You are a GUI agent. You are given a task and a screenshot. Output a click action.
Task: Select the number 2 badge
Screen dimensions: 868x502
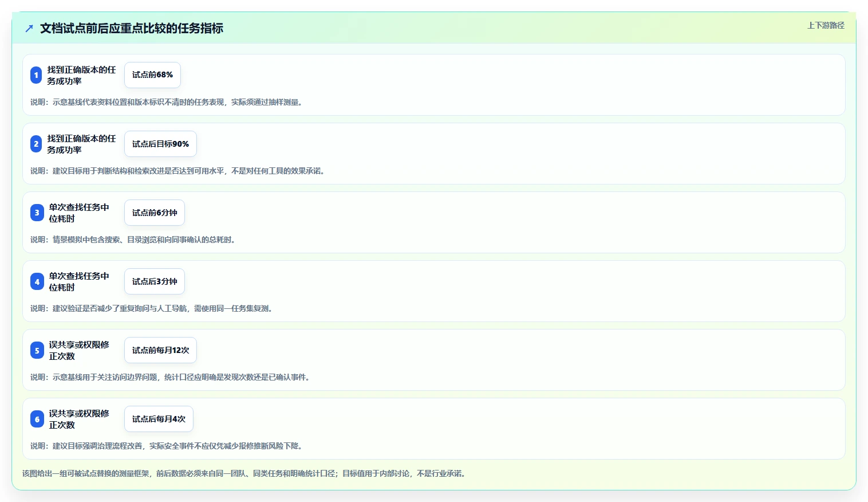[36, 144]
